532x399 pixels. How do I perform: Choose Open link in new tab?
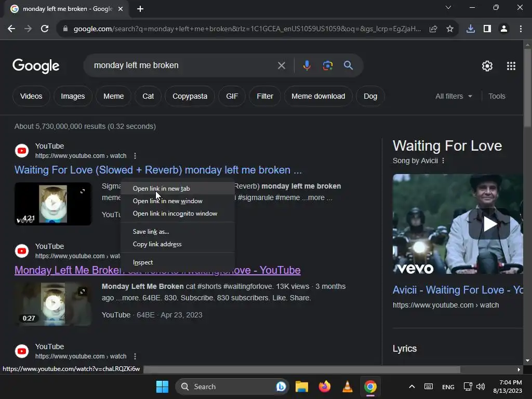click(178, 189)
